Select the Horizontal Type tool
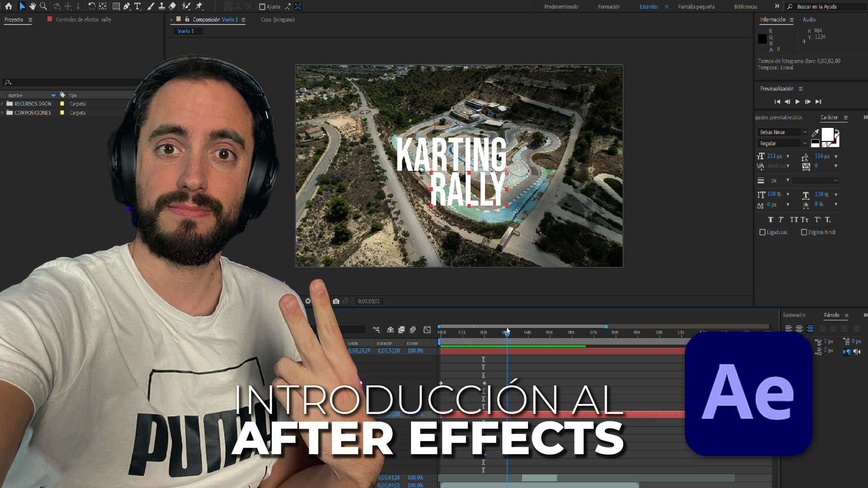Image resolution: width=868 pixels, height=488 pixels. point(137,6)
